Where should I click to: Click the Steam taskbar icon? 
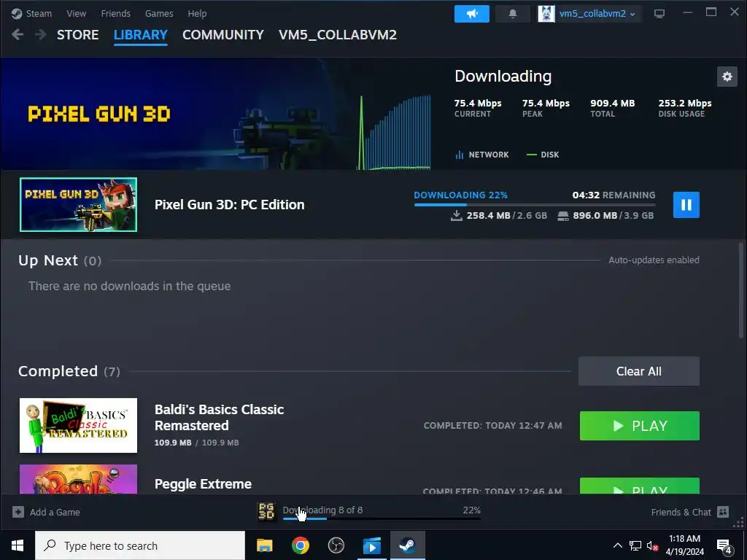(407, 545)
